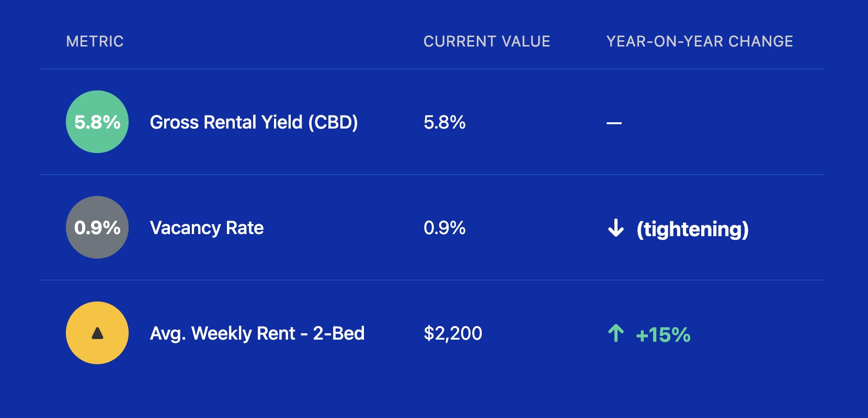Select the YEAR-ON-YEAR CHANGE column header

pos(699,41)
